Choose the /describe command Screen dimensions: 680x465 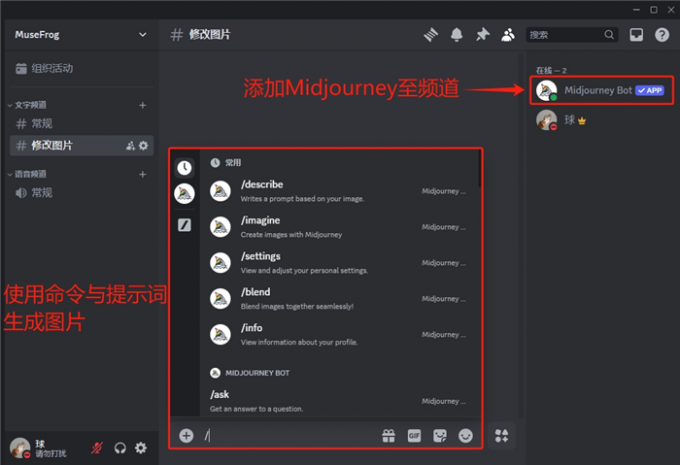[340, 191]
